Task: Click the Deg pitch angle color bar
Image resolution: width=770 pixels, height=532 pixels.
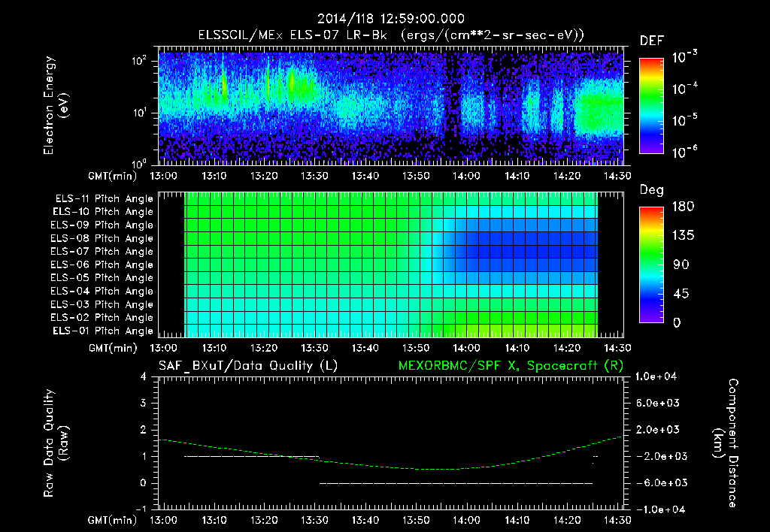Action: coord(651,264)
